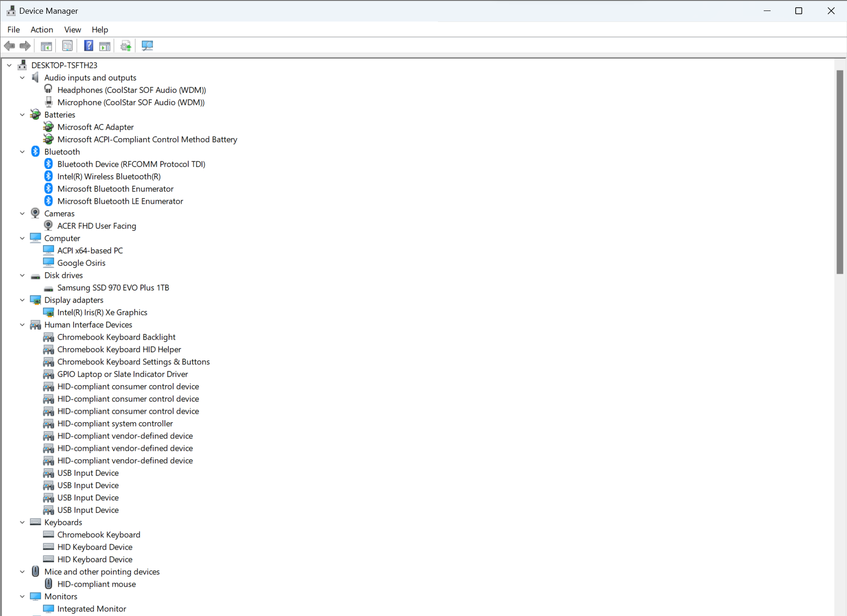Click the speaker icon of Audio inputs and outputs

pos(35,77)
